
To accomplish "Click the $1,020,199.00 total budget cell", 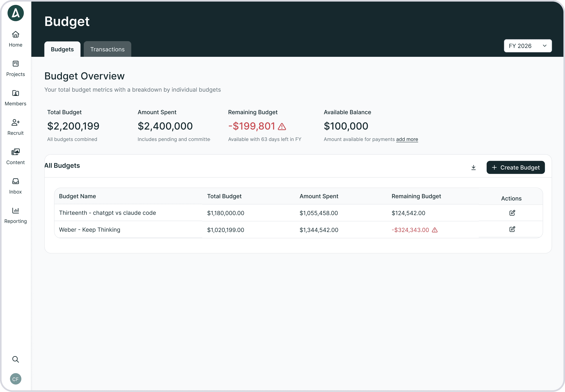I will point(225,230).
